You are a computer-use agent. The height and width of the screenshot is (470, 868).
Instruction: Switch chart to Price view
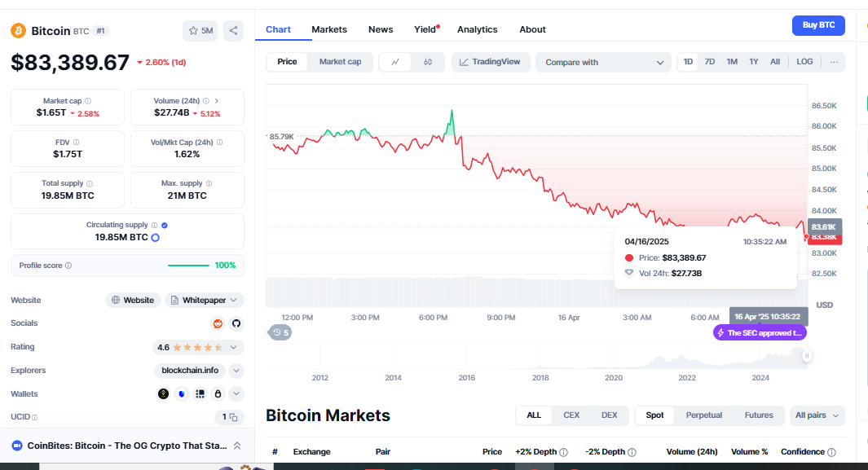click(x=287, y=62)
